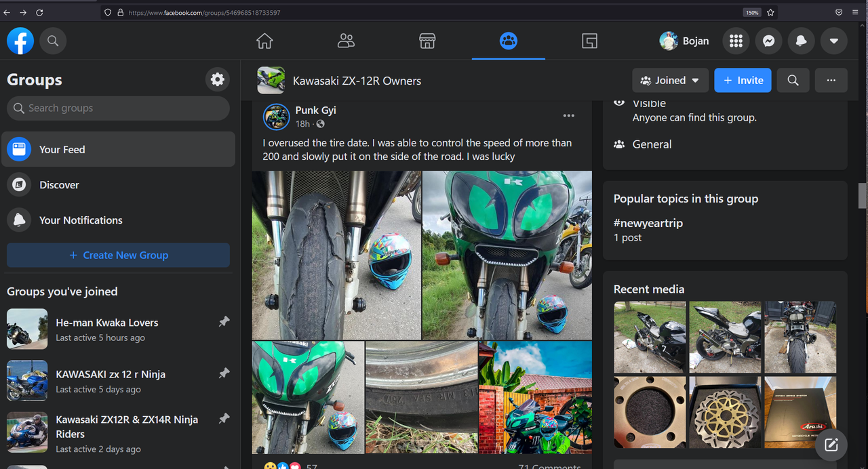Open the post options ellipsis menu
This screenshot has height=469, width=868.
pyautogui.click(x=569, y=116)
